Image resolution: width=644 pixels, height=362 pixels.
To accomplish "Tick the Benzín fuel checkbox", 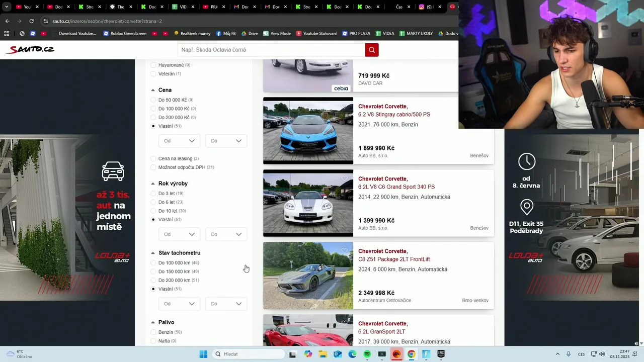I will coord(153,332).
